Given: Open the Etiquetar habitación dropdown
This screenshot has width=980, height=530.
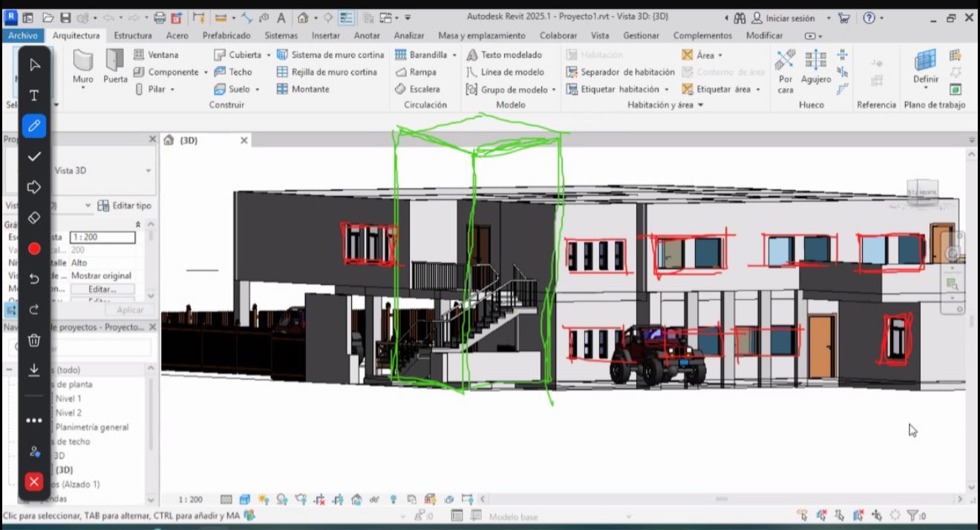Looking at the screenshot, I should coord(667,89).
